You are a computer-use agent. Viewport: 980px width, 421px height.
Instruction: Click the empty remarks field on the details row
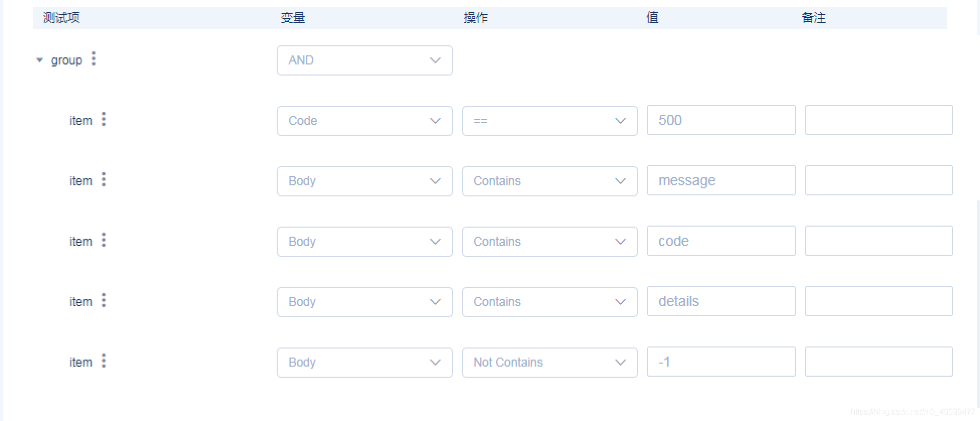click(x=878, y=301)
